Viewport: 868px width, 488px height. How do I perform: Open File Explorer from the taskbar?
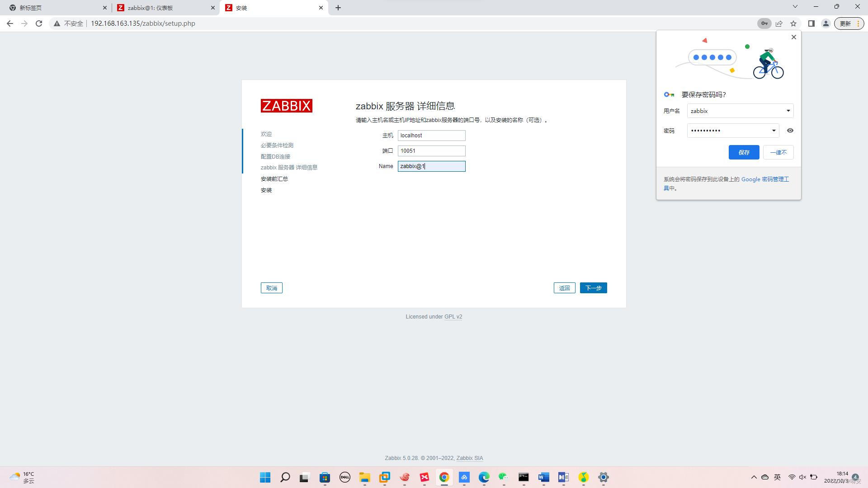(365, 477)
